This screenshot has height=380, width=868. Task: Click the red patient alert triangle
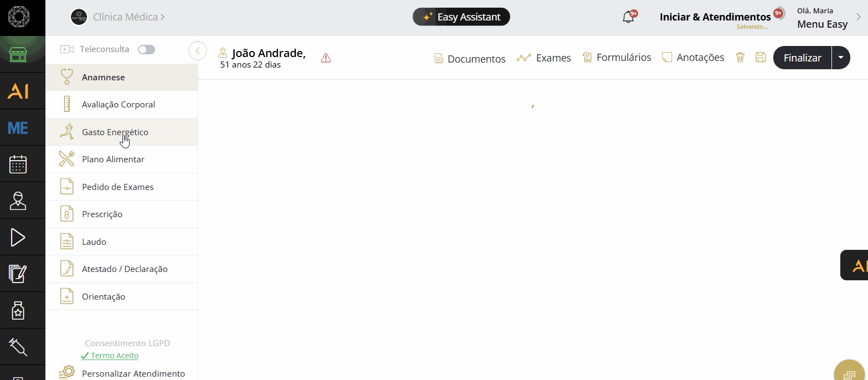[326, 58]
